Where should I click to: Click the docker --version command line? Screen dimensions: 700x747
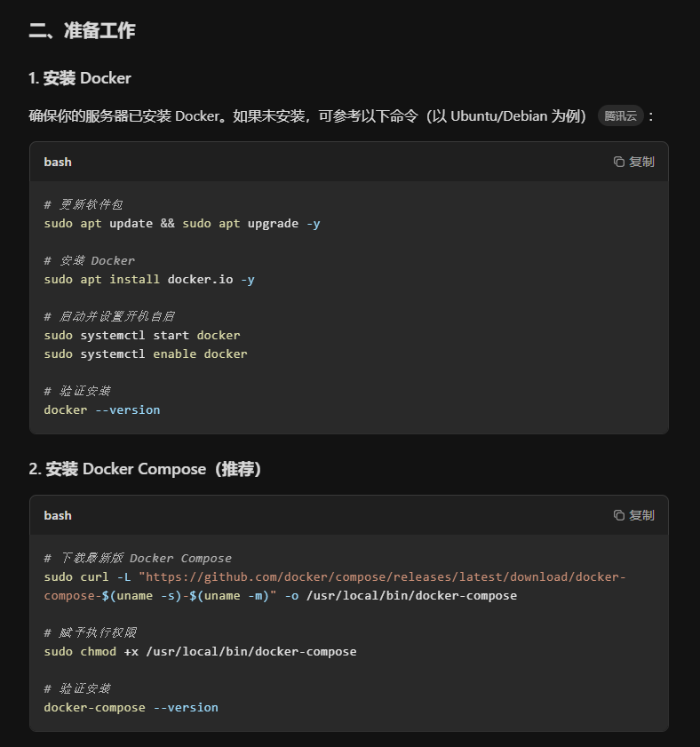[102, 410]
